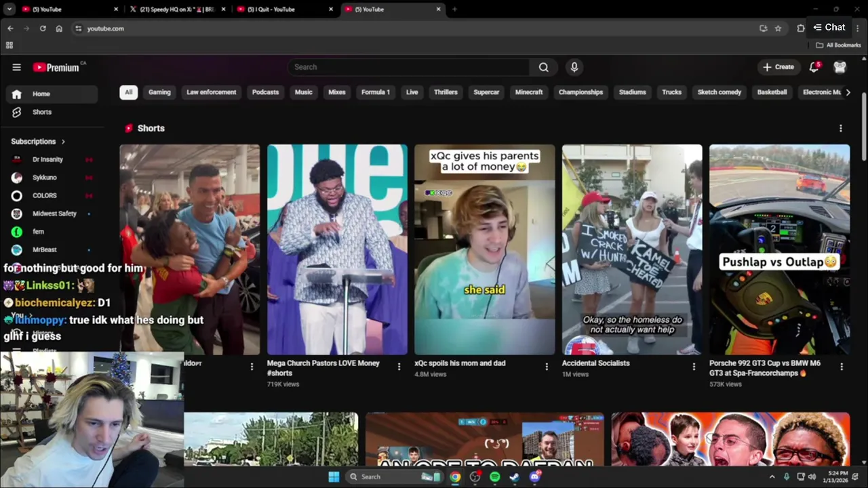Image resolution: width=868 pixels, height=488 pixels.
Task: Open Discord from the taskbar
Action: (x=535, y=476)
